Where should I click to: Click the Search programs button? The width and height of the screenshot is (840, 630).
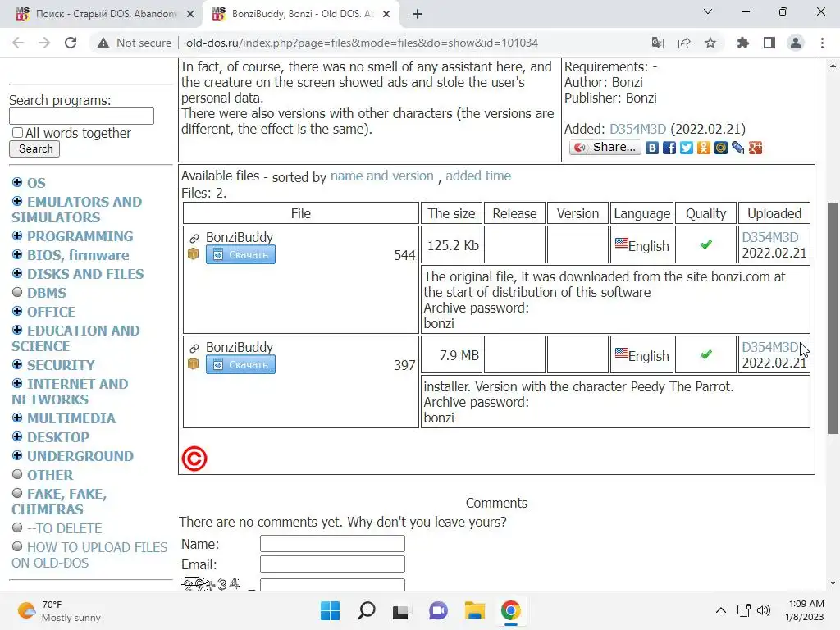tap(34, 149)
